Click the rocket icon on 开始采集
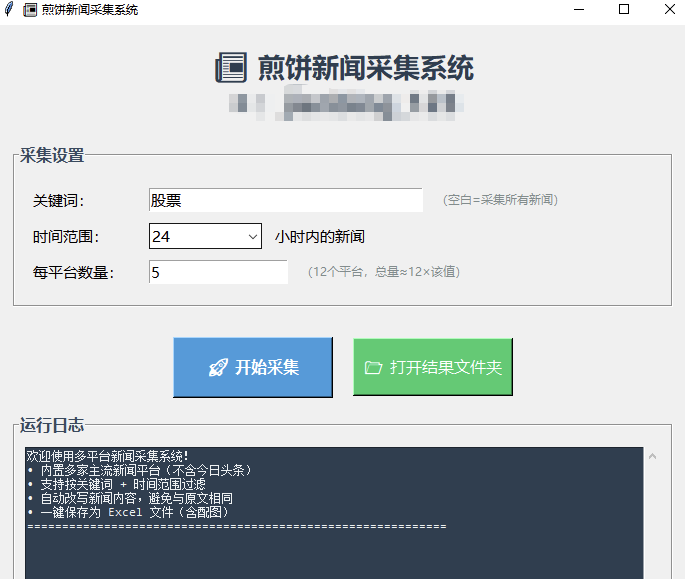The height and width of the screenshot is (579, 685). click(x=218, y=367)
